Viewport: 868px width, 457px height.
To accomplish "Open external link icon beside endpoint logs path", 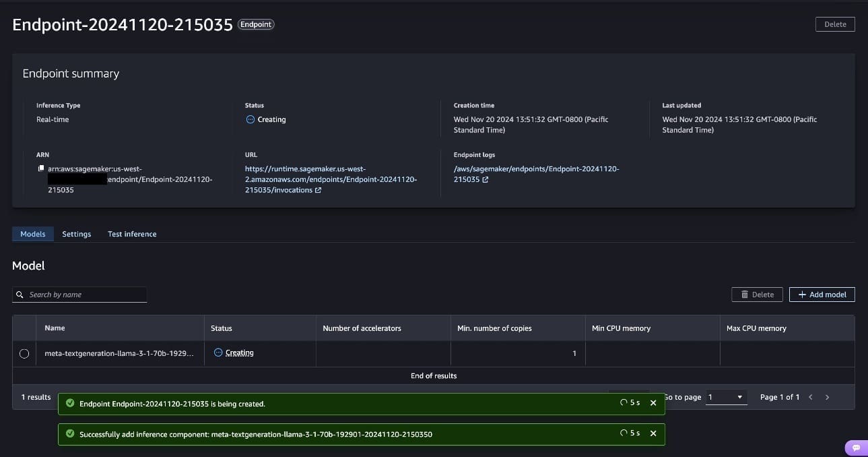I will tap(486, 180).
